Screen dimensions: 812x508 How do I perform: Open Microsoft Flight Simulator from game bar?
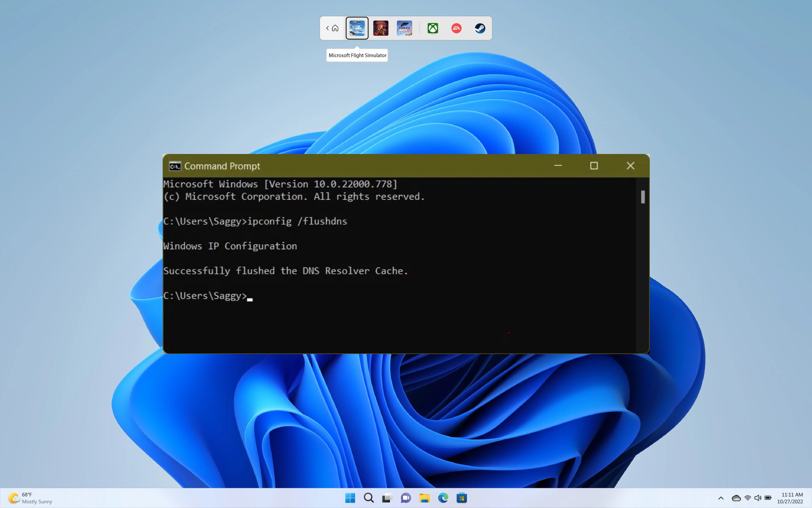click(x=357, y=28)
